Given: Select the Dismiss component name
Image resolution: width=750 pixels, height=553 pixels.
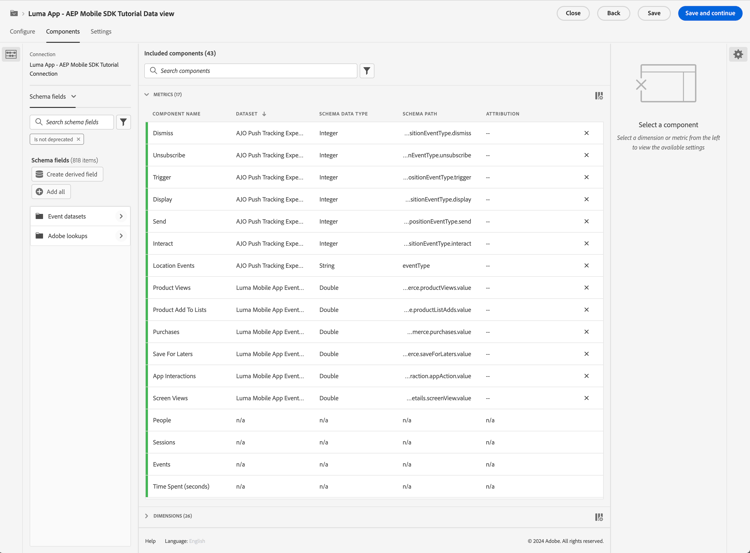Looking at the screenshot, I should point(163,133).
